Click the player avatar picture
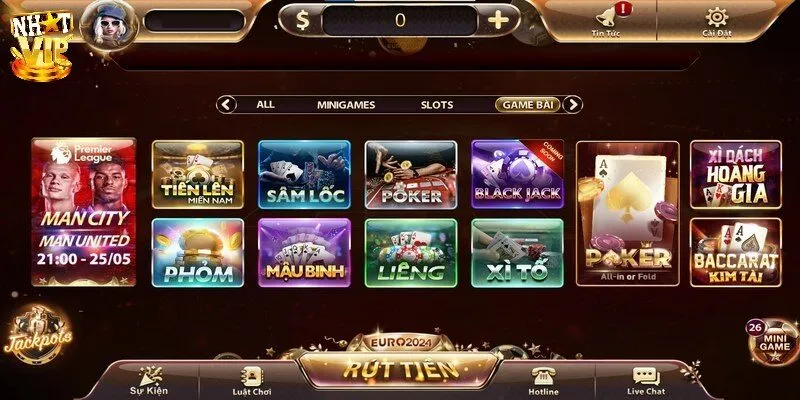Image resolution: width=800 pixels, height=400 pixels. tap(110, 24)
